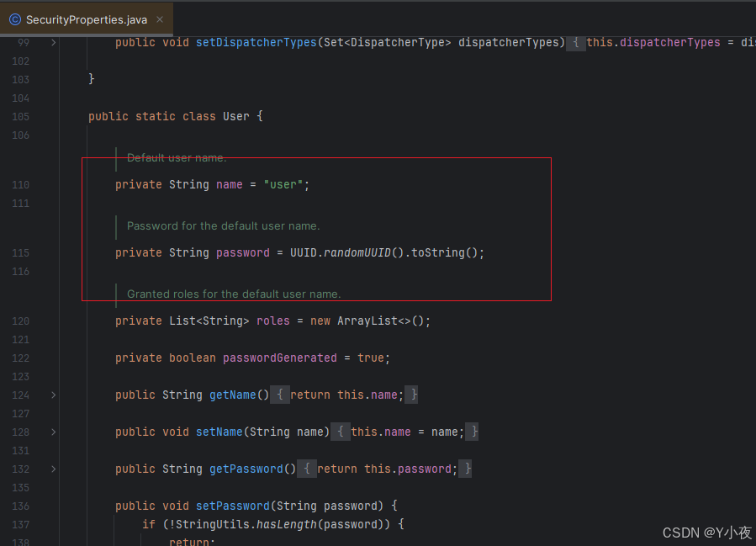The height and width of the screenshot is (546, 756).
Task: Click the setDispatcherTypes method name
Action: click(x=256, y=42)
